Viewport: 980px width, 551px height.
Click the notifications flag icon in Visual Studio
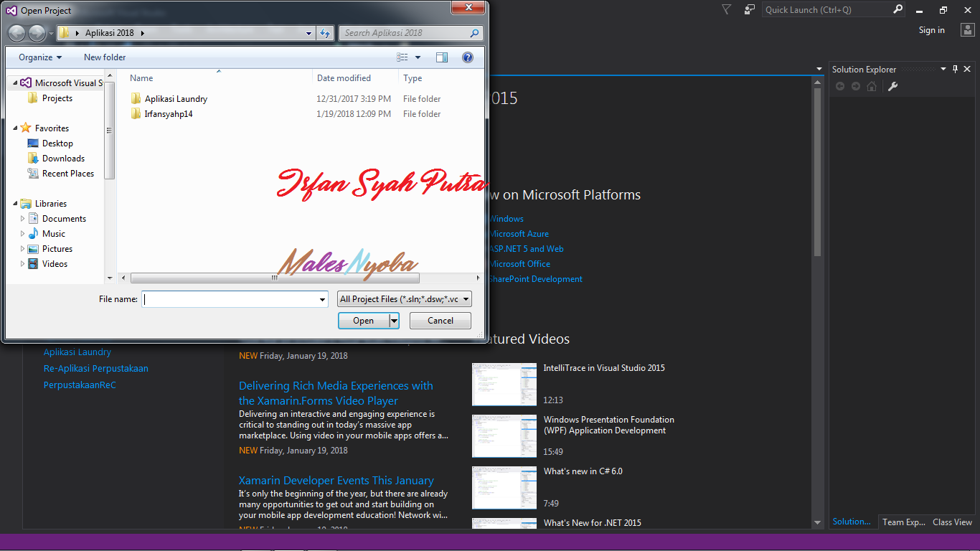coord(726,9)
